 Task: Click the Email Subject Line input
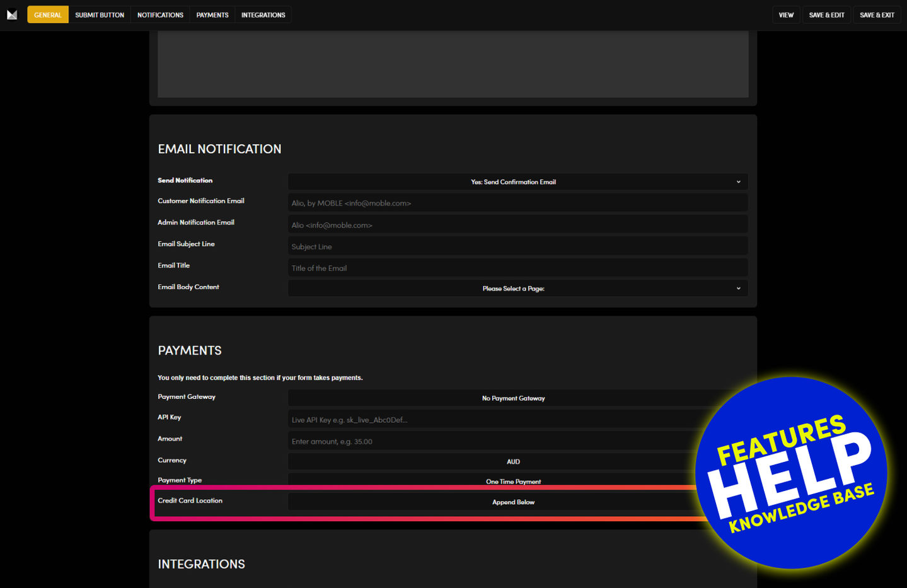coord(517,246)
